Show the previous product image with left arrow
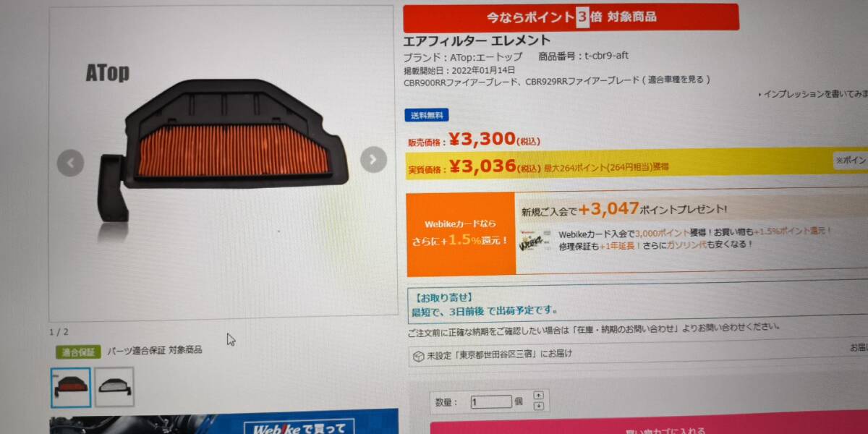The image size is (868, 434). point(70,163)
